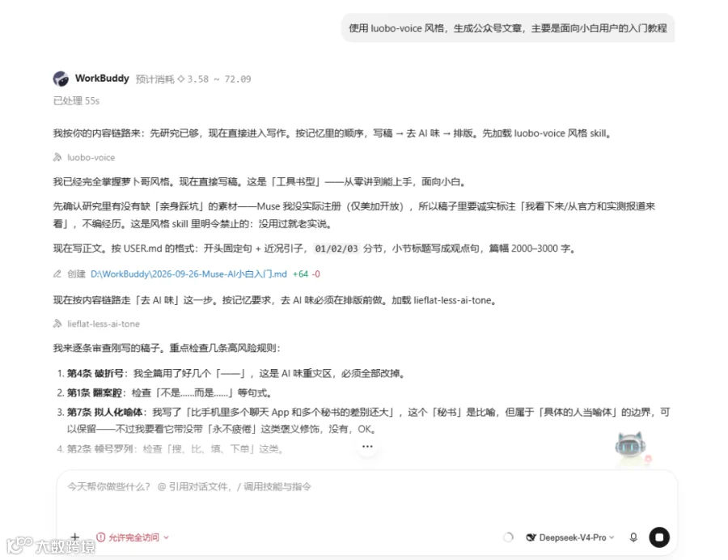This screenshot has height=560, width=728.
Task: Select the user prompt message bubble
Action: (x=508, y=28)
